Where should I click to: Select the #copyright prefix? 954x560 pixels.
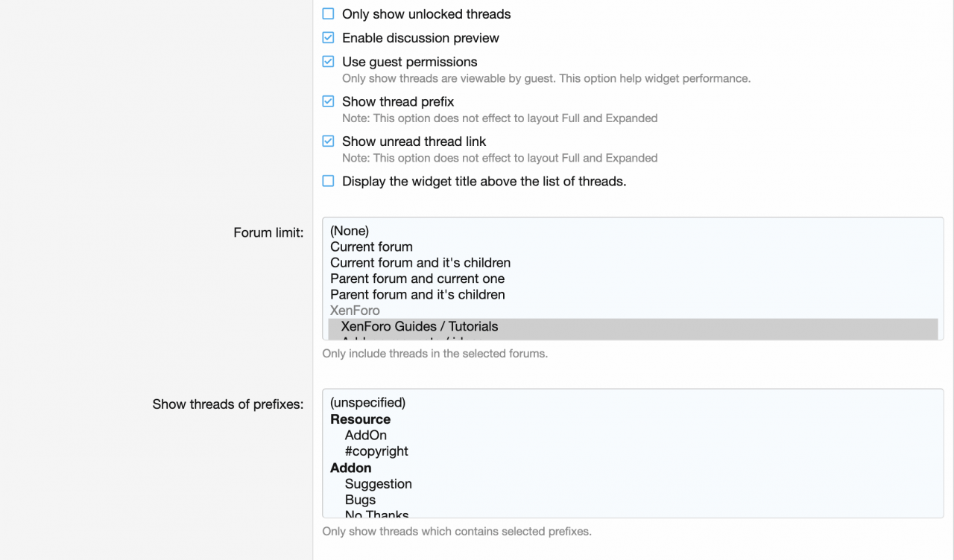pos(376,451)
